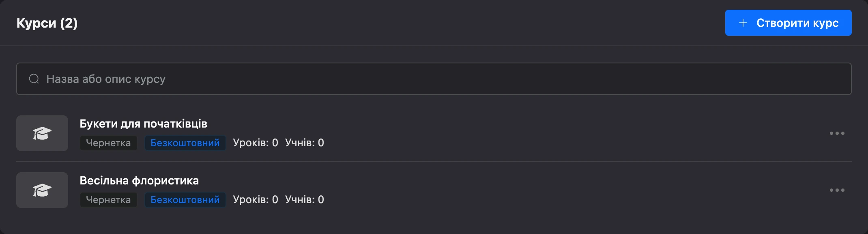Click Безкоштовний badge under Букети для початківців

coord(185,143)
